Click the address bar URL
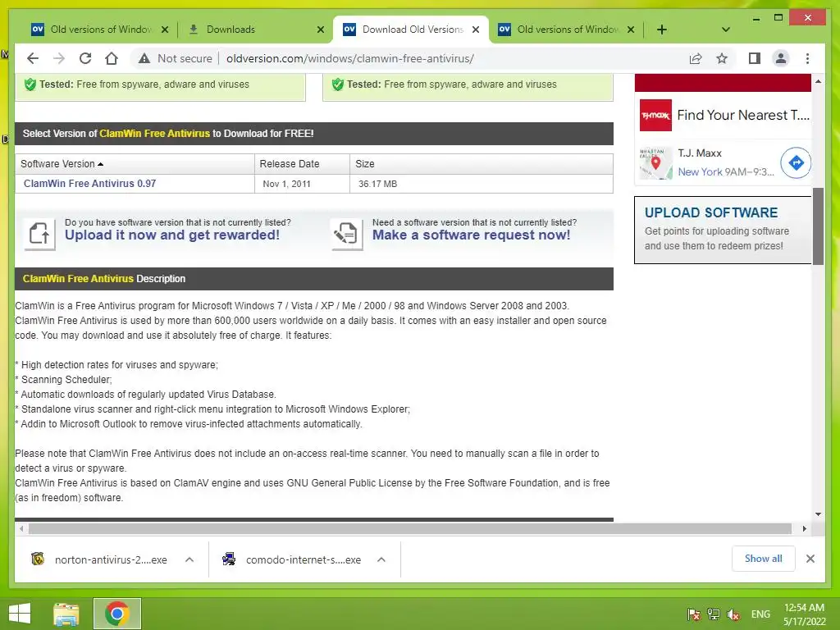This screenshot has width=840, height=630. tap(349, 58)
